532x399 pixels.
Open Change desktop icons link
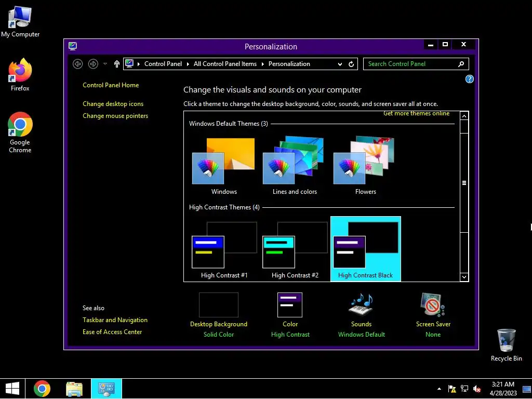[x=113, y=104]
